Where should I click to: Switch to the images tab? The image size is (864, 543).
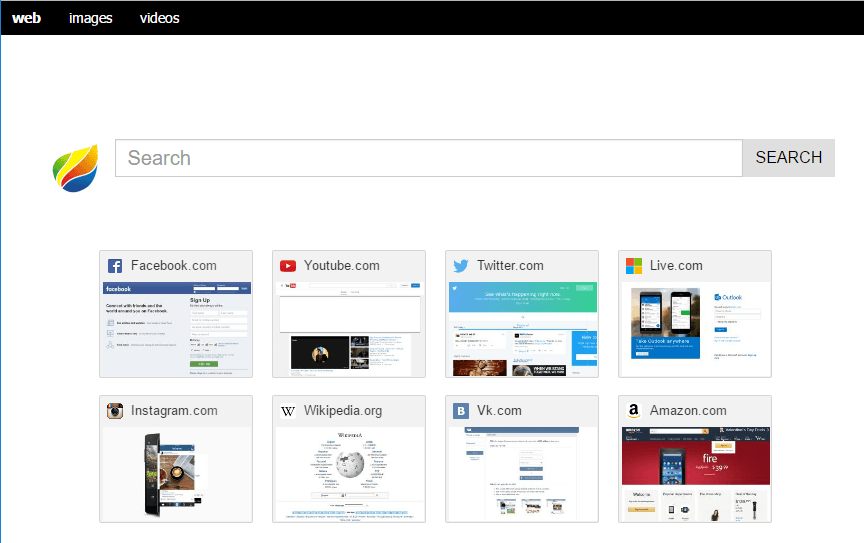click(90, 18)
